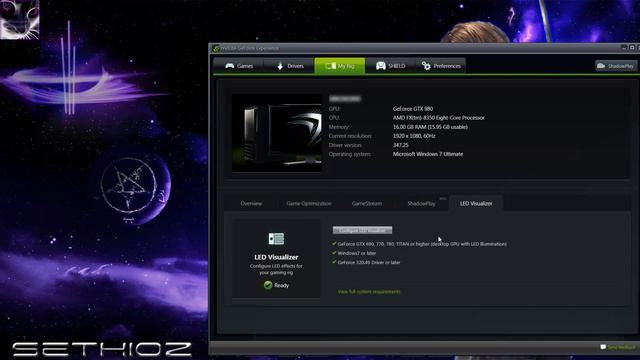Open the SHIELD tab
This screenshot has width=640, height=360.
pos(390,66)
